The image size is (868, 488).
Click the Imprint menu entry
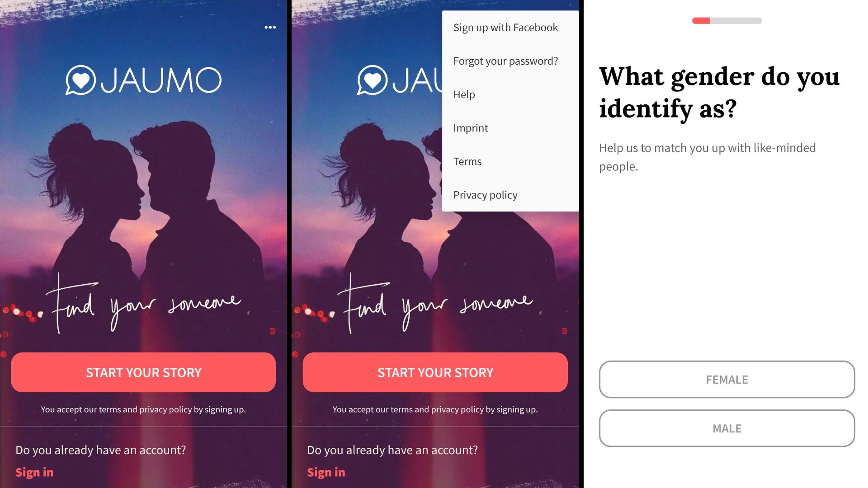tap(470, 127)
